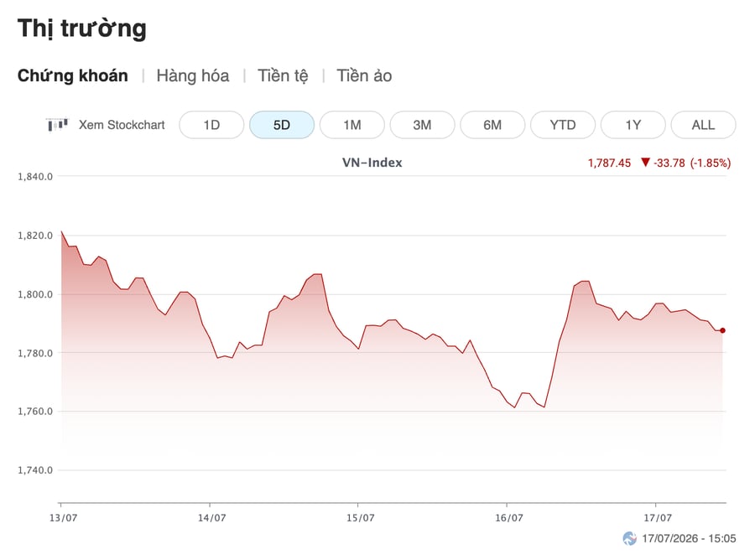Screen dimensions: 755x560
Task: Click the Xem Stockchart link
Action: [x=122, y=125]
